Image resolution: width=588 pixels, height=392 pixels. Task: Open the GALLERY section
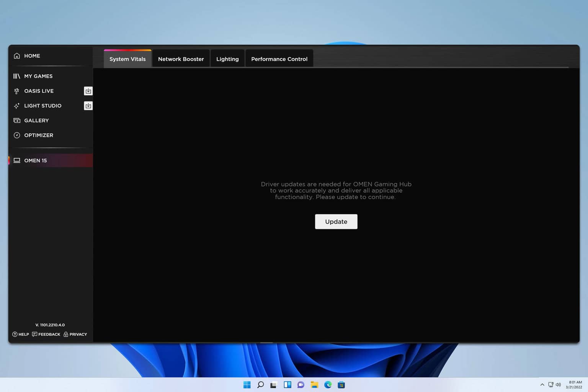tap(36, 121)
